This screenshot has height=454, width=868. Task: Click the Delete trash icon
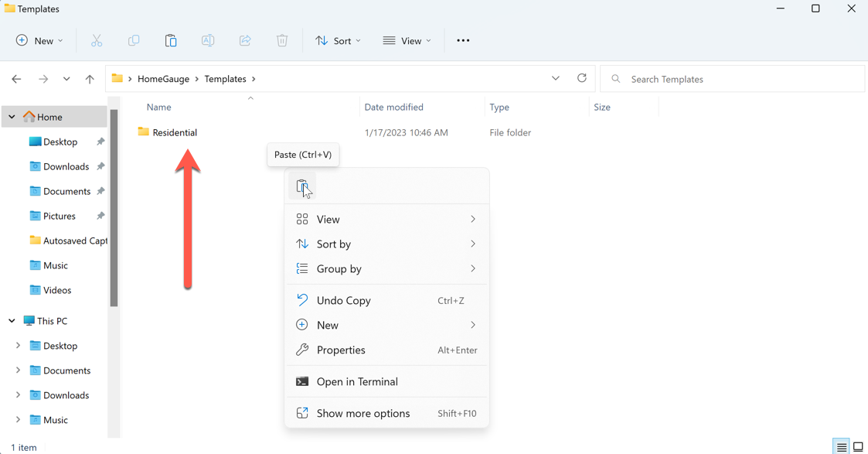(282, 41)
